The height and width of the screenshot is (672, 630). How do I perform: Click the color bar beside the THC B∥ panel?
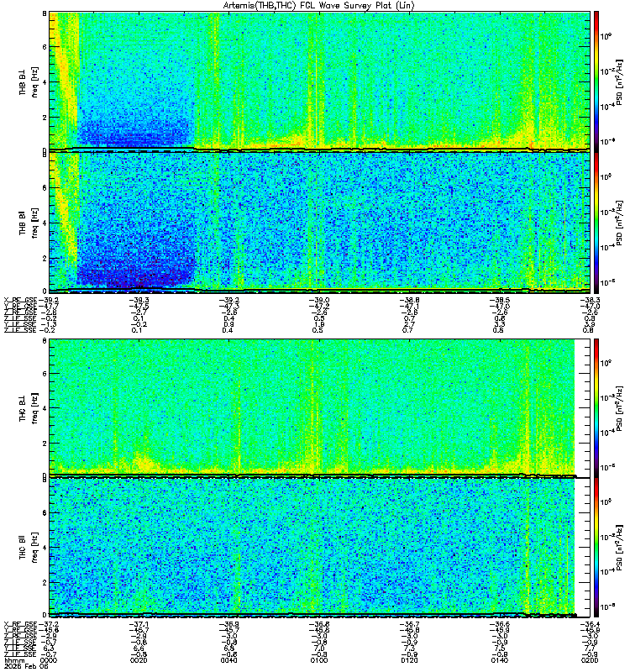pyautogui.click(x=596, y=548)
